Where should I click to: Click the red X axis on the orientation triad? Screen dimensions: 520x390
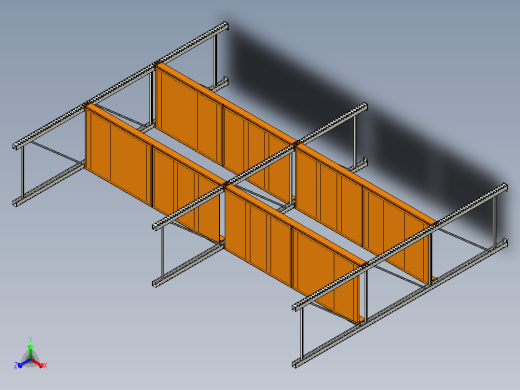point(39,363)
